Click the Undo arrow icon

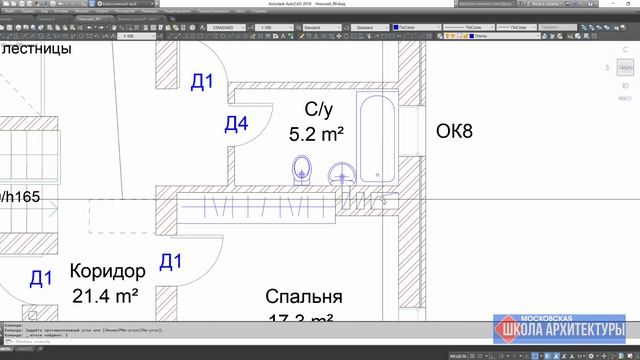89,27
